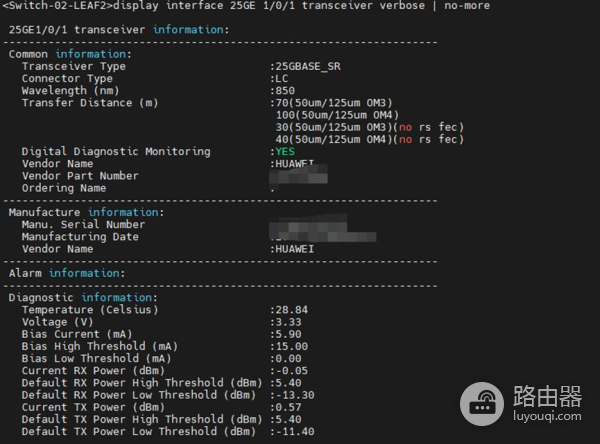
Task: Click the 'Manufacturing Date' label
Action: pyautogui.click(x=80, y=237)
